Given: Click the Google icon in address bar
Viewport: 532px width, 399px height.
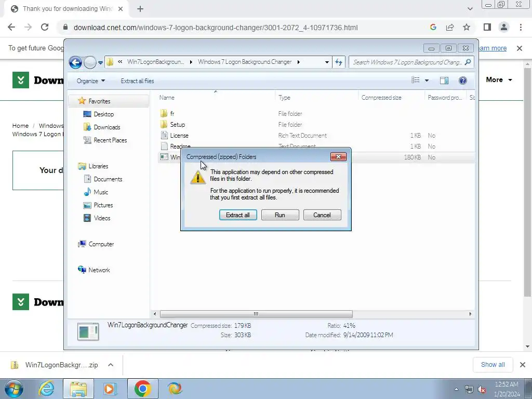Looking at the screenshot, I should tap(433, 28).
